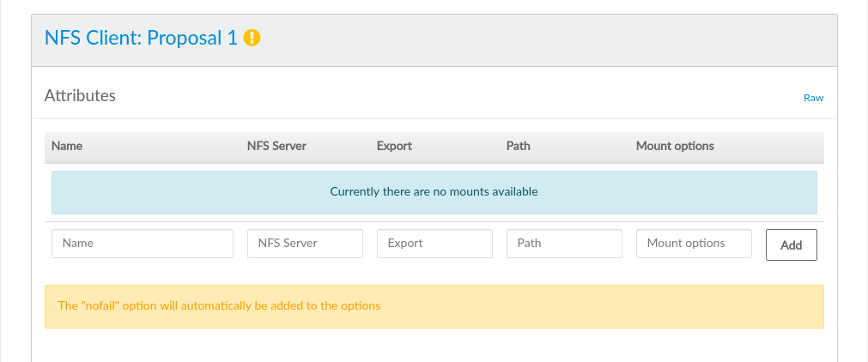The height and width of the screenshot is (362, 868).
Task: Focus the Mount options input field
Action: [694, 244]
